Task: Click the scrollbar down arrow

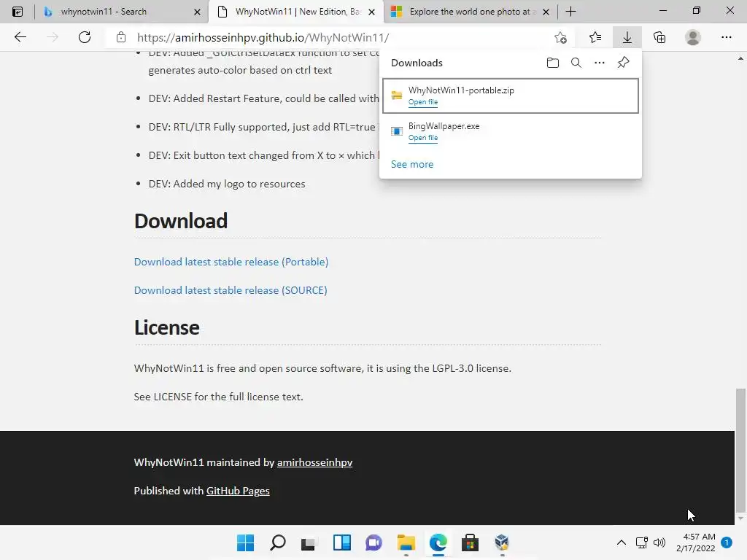Action: point(740,518)
